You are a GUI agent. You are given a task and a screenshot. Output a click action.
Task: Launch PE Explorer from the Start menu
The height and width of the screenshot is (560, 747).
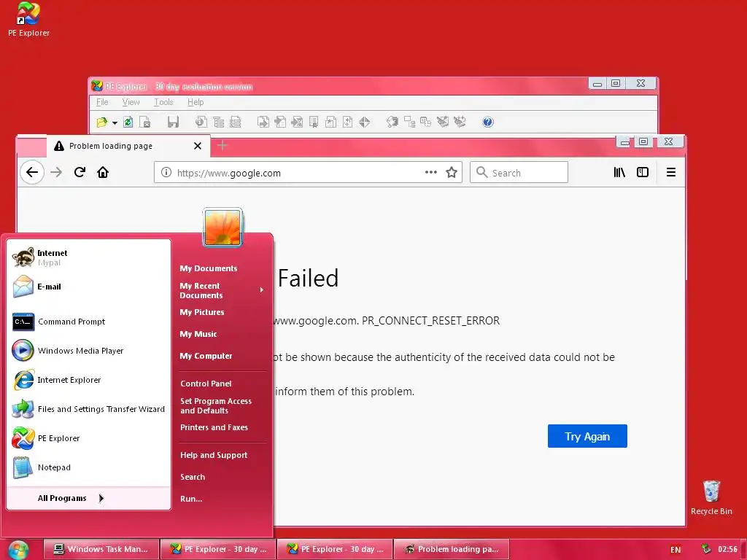click(x=89, y=438)
